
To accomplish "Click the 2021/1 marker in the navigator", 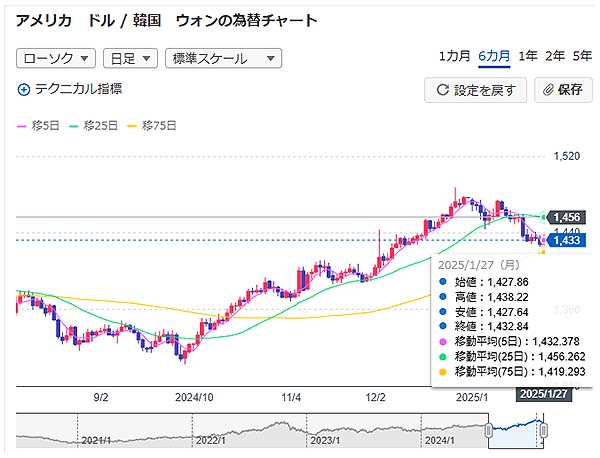I will pos(96,441).
